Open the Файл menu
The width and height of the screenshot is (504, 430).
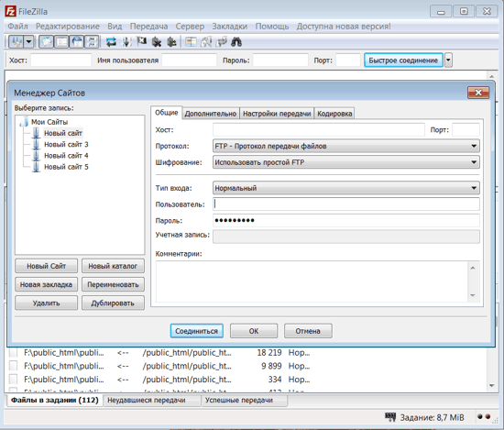[17, 26]
